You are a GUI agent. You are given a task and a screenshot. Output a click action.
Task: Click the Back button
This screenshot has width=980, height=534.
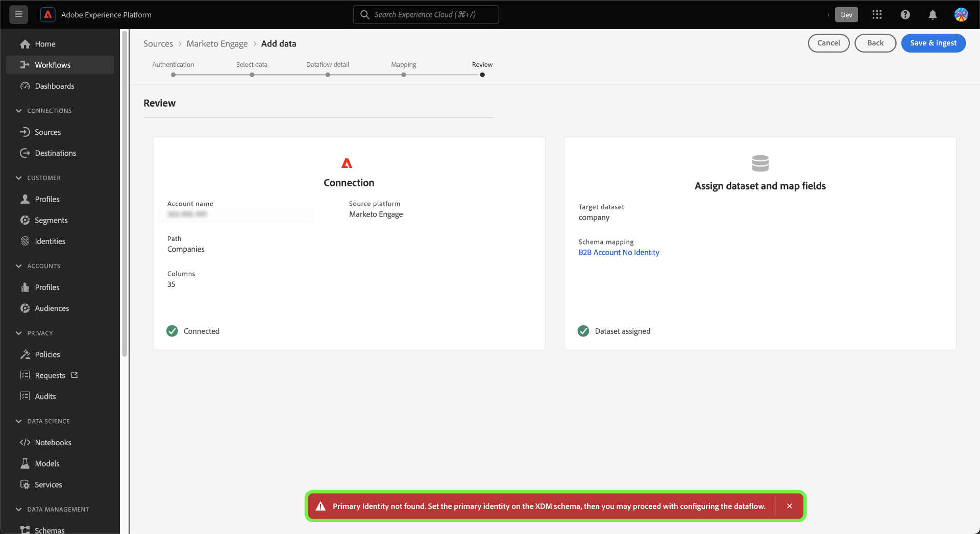pyautogui.click(x=875, y=43)
